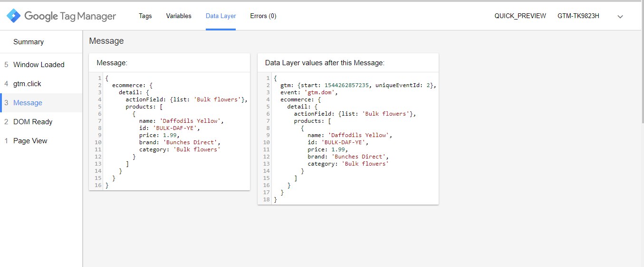Select the Page View event
Screen dimensions: 644x267
pos(41,141)
